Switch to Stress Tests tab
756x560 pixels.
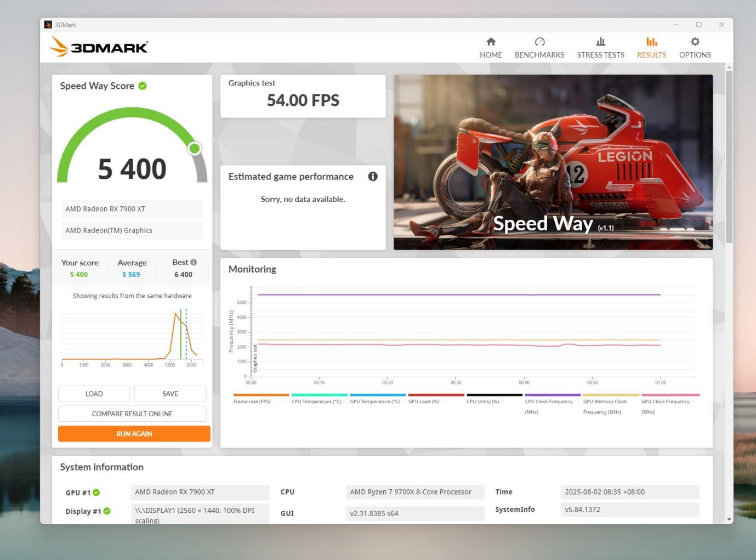point(600,48)
